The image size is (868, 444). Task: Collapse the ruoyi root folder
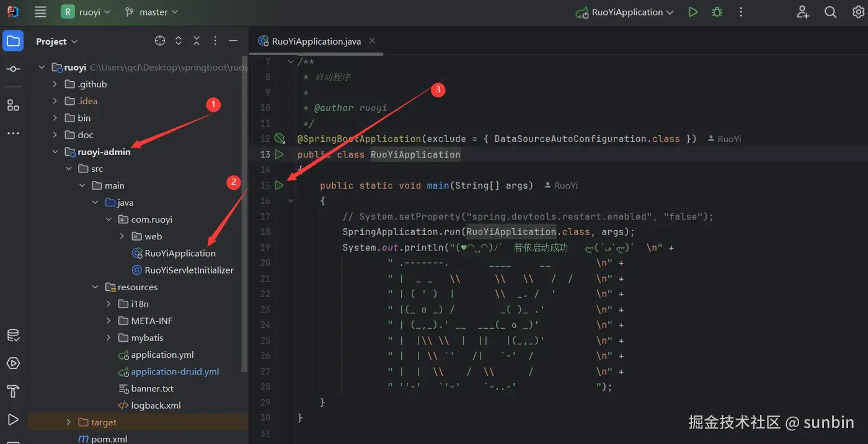(42, 67)
